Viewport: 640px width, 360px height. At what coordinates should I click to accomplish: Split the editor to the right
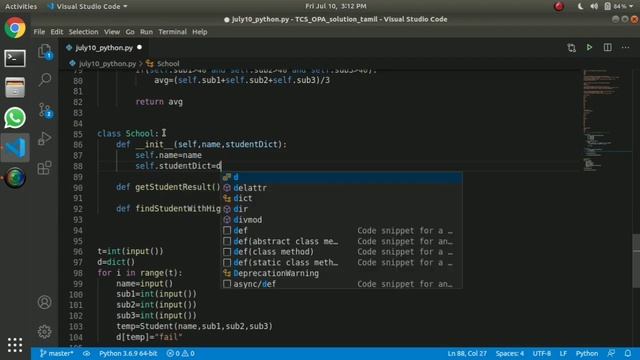[x=608, y=47]
